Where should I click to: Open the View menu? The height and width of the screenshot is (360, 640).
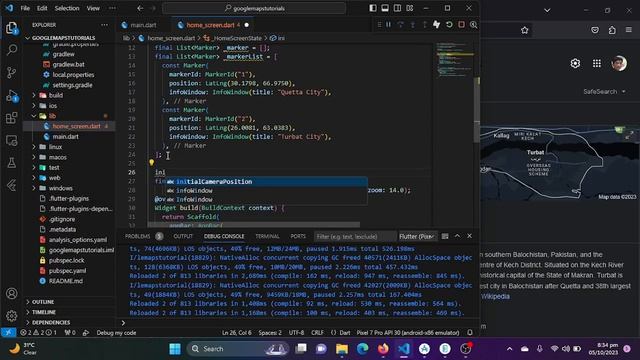pos(93,8)
